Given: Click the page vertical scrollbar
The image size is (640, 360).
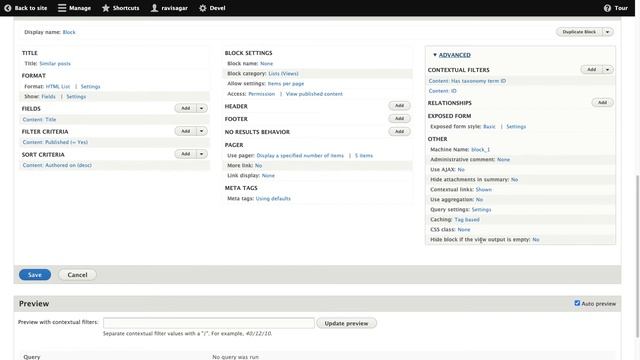Looking at the screenshot, I should point(637,256).
